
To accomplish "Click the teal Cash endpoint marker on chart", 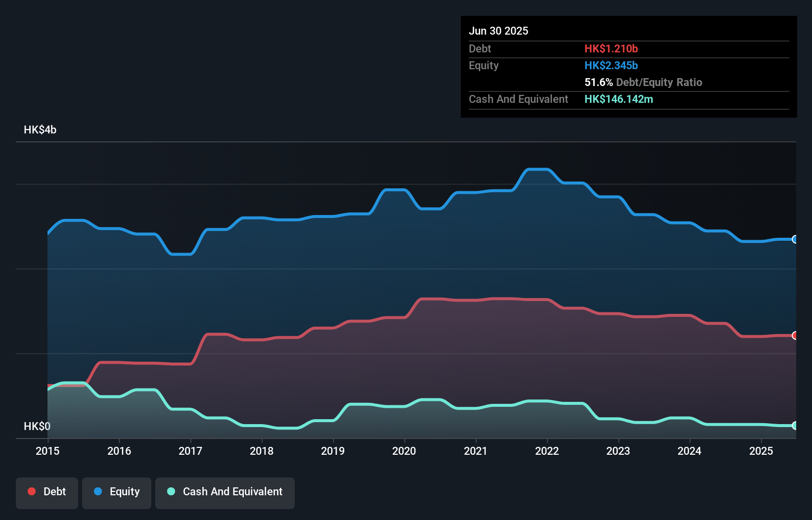I will (x=795, y=426).
